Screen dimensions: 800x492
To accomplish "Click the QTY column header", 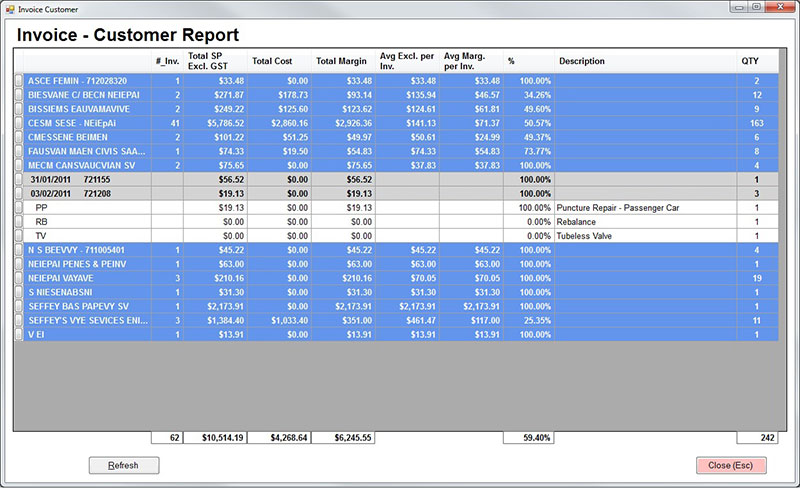I will point(757,61).
